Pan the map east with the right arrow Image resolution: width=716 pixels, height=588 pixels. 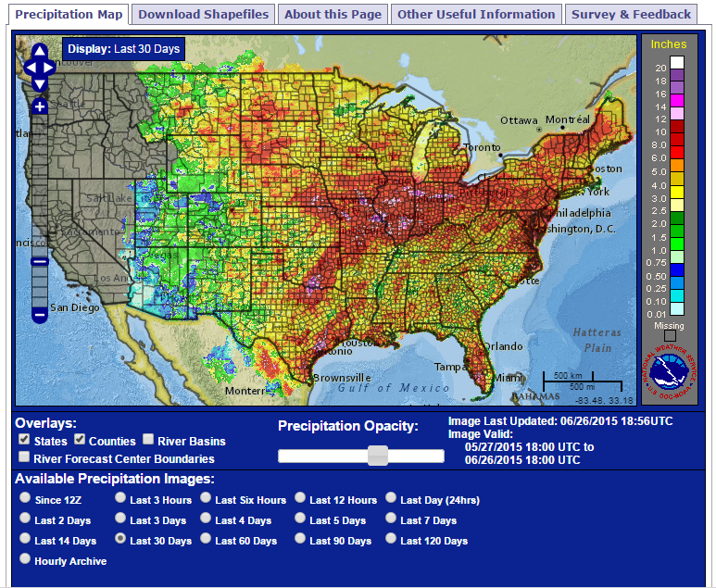50,68
